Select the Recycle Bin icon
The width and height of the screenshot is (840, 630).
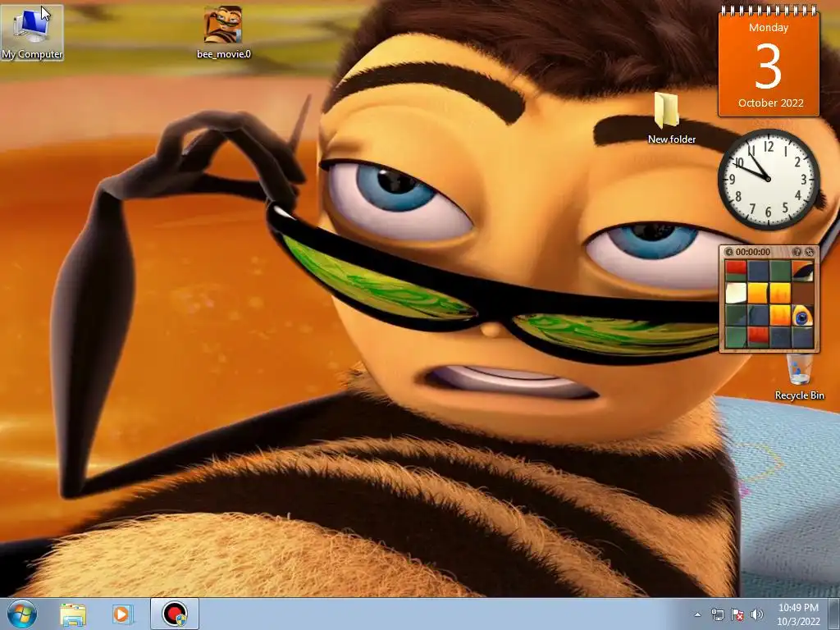799,377
